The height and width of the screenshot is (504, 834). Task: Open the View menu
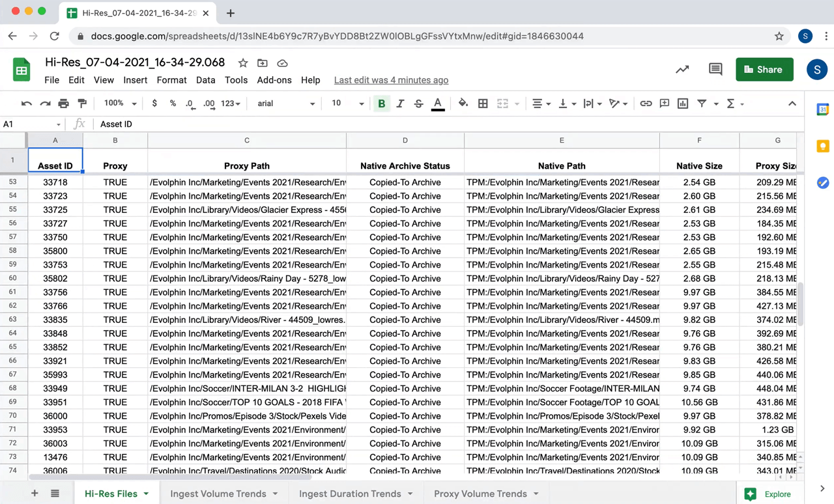(x=104, y=80)
